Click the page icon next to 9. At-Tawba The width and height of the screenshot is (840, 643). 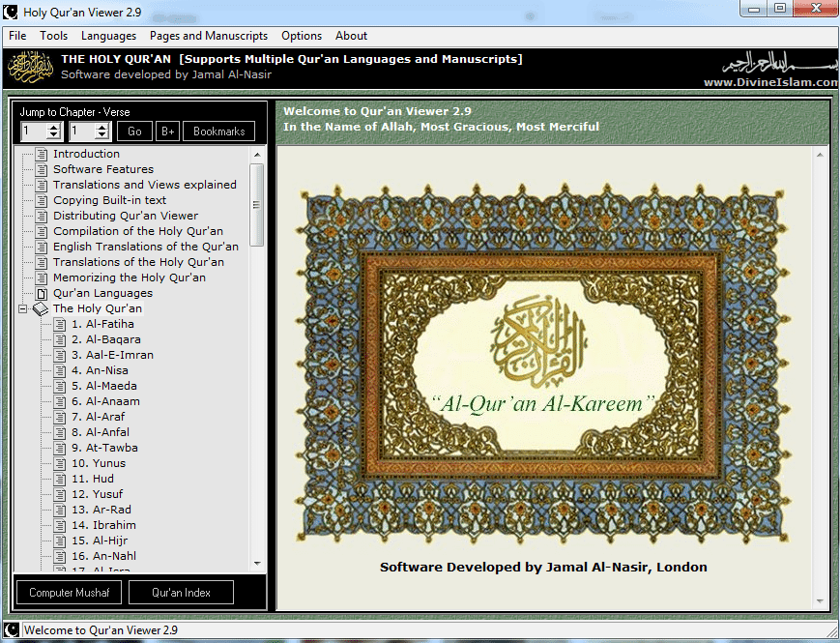58,448
